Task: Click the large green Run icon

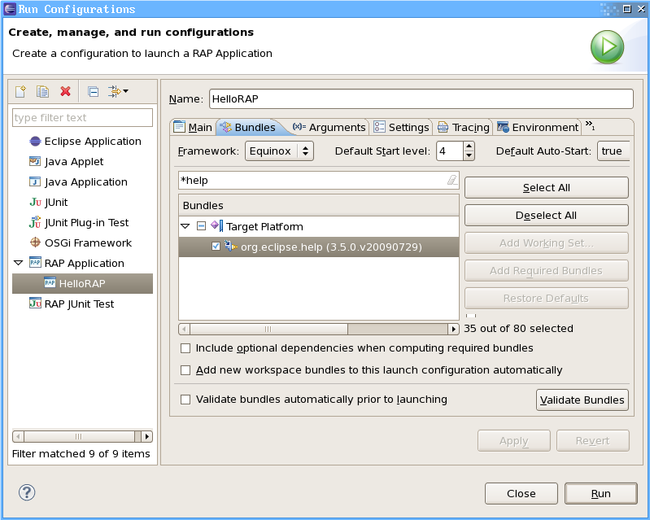Action: coord(607,47)
